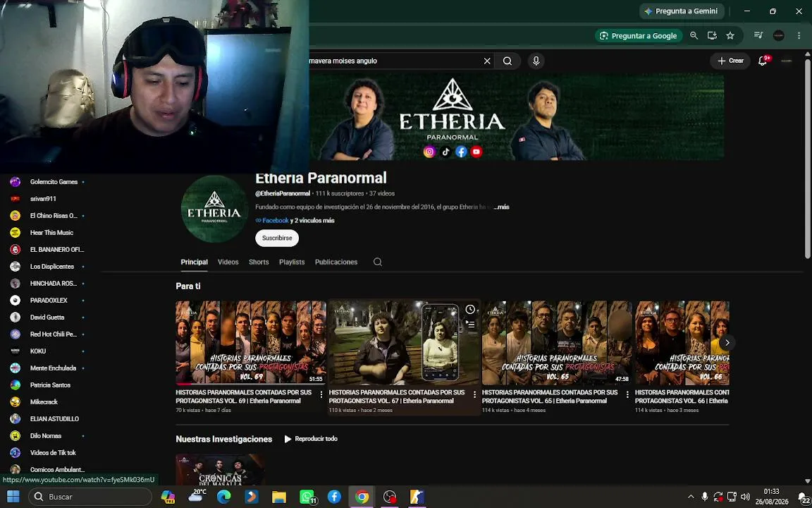Open File Explorer from the taskbar
This screenshot has height=508, width=812.
click(279, 497)
